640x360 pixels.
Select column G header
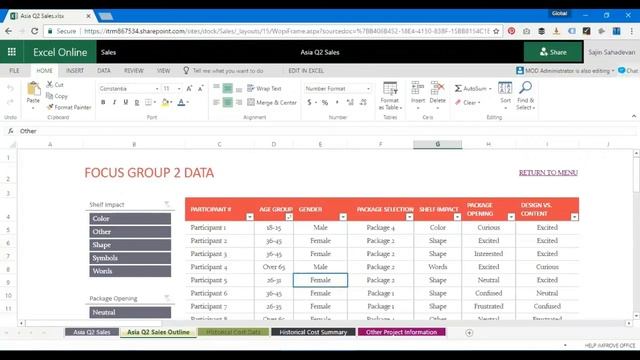(438, 144)
